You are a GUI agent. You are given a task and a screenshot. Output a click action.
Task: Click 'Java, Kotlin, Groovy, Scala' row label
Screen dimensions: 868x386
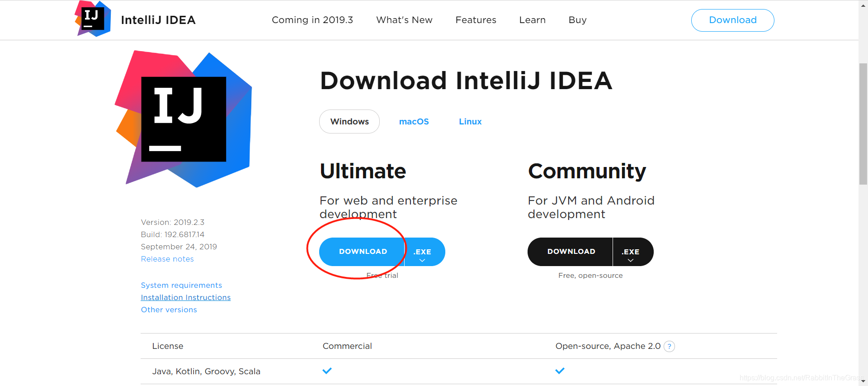click(206, 371)
